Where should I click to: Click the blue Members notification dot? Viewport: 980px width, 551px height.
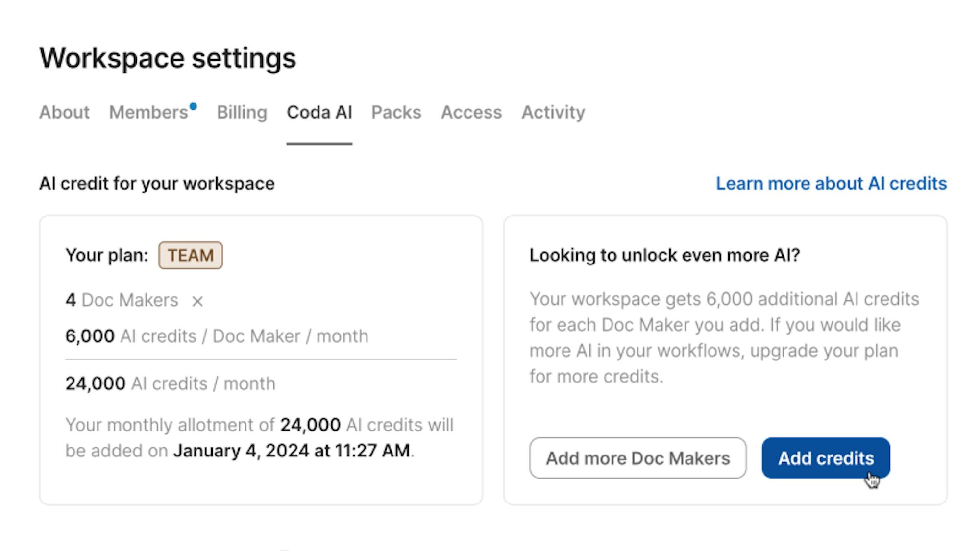193,106
